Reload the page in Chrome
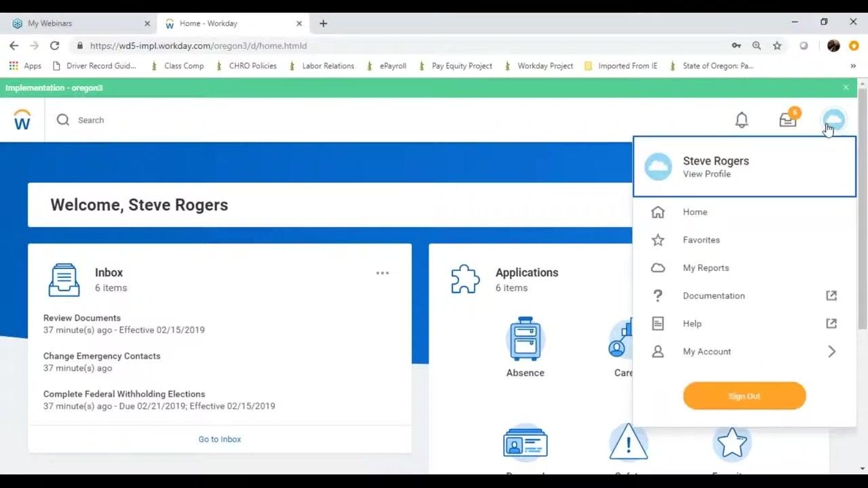The width and height of the screenshot is (868, 488). click(55, 45)
